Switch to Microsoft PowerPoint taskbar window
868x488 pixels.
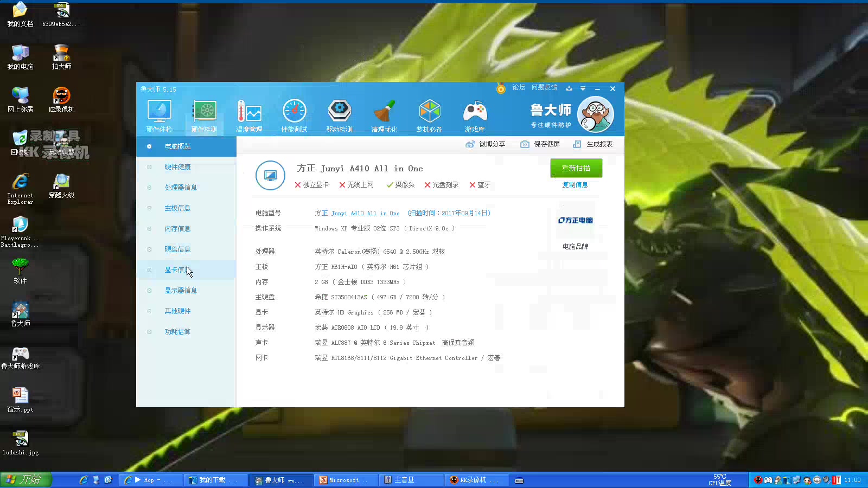coord(346,480)
